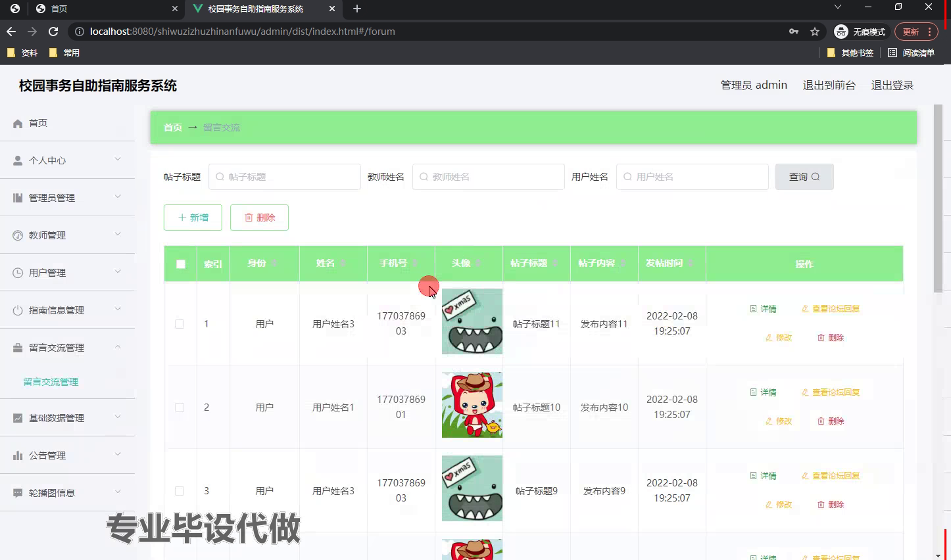Click the bar-chart icon beside 公告管理
Image resolution: width=951 pixels, height=560 pixels.
pos(18,455)
